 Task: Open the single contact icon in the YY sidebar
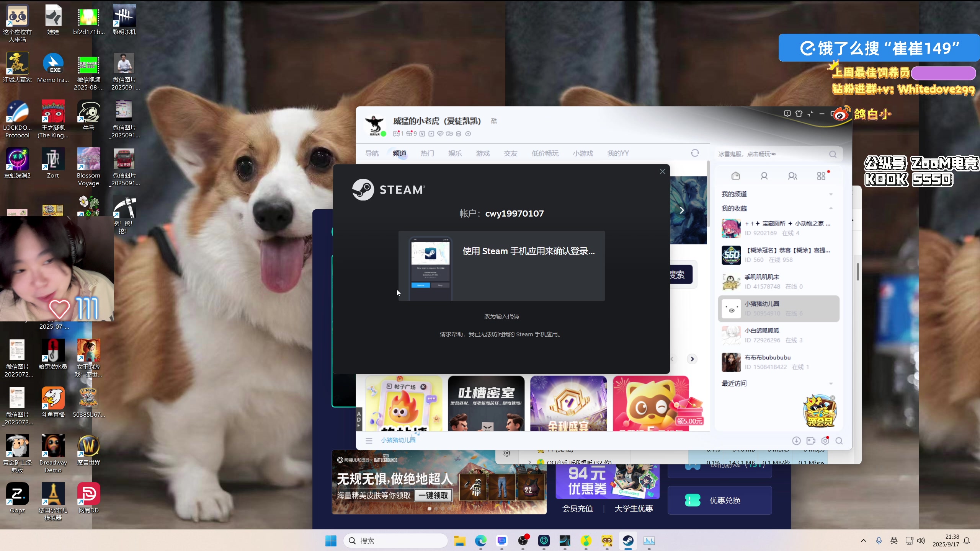(x=764, y=176)
